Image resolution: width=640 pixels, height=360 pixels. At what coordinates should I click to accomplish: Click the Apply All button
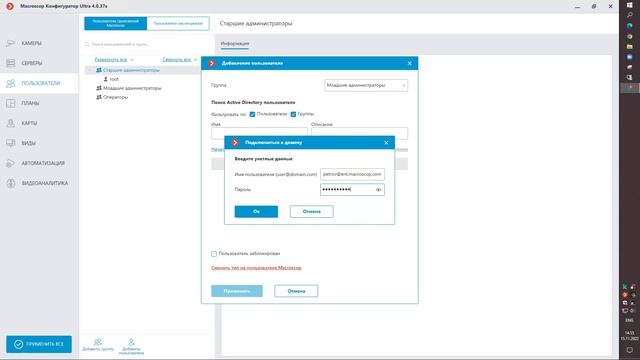[x=39, y=344]
